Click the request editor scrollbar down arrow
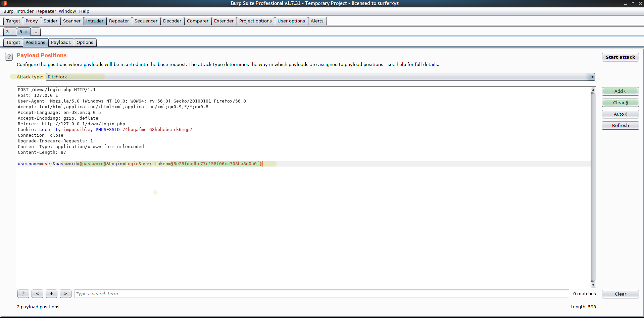This screenshot has height=318, width=644. pos(593,285)
